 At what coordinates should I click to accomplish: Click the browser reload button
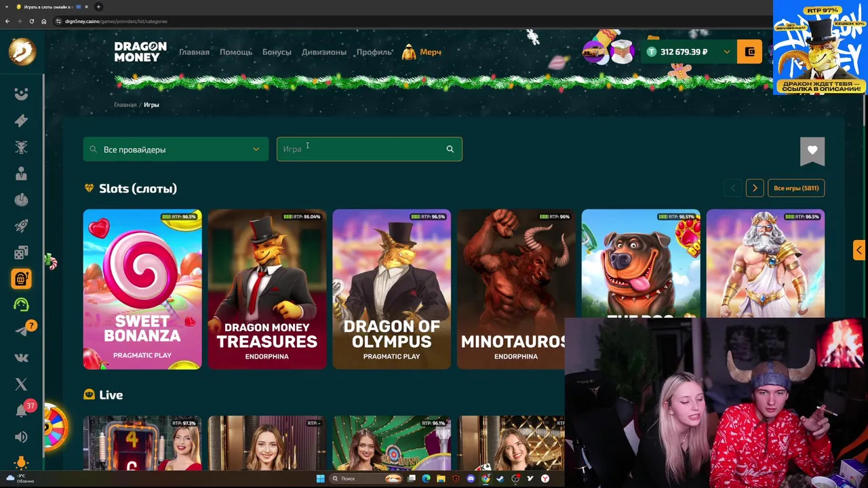click(x=31, y=21)
